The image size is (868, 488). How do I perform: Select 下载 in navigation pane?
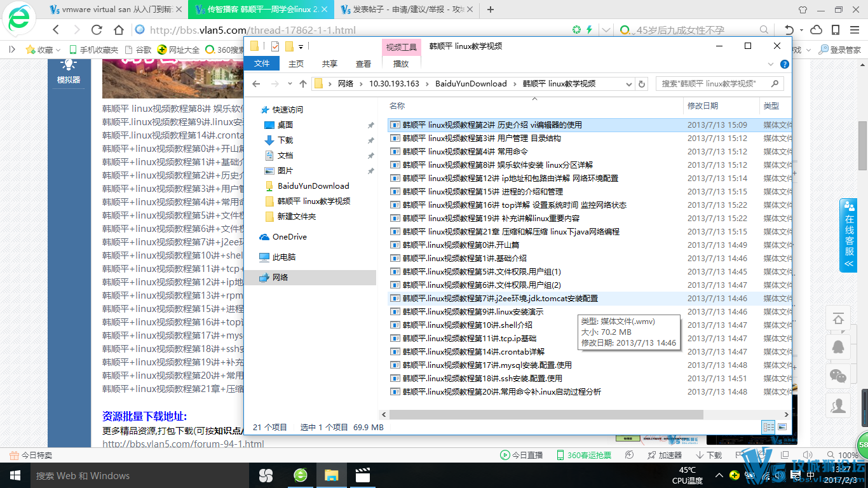(285, 140)
